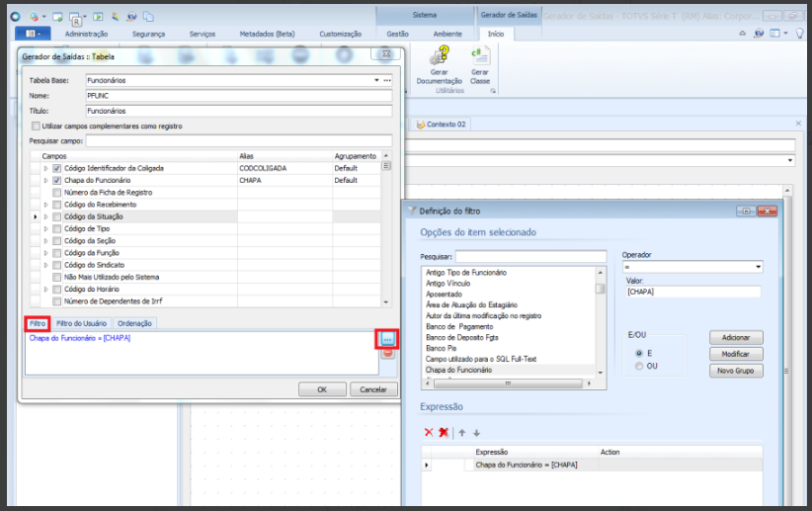Close the Contexto 02 tab area
This screenshot has width=812, height=511.
[x=798, y=124]
